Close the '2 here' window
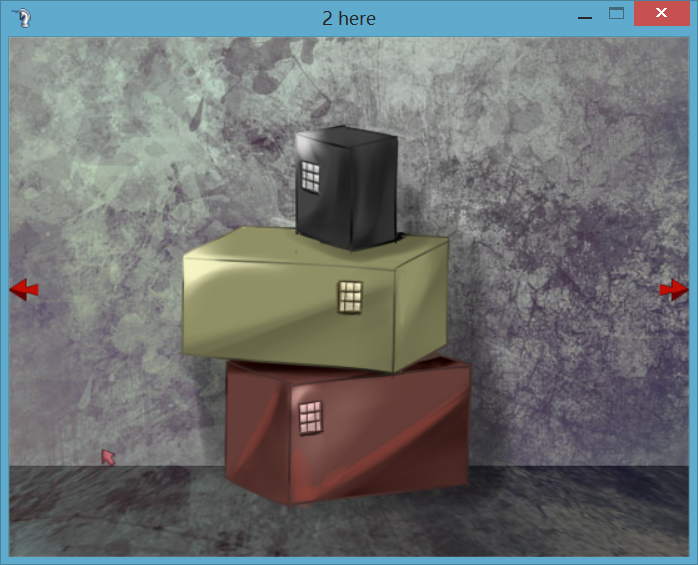 pos(661,13)
